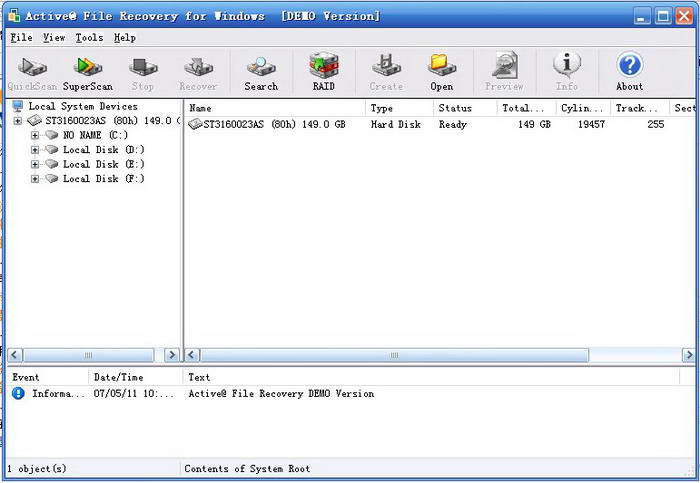Open the View menu
The width and height of the screenshot is (700, 483).
pos(54,37)
